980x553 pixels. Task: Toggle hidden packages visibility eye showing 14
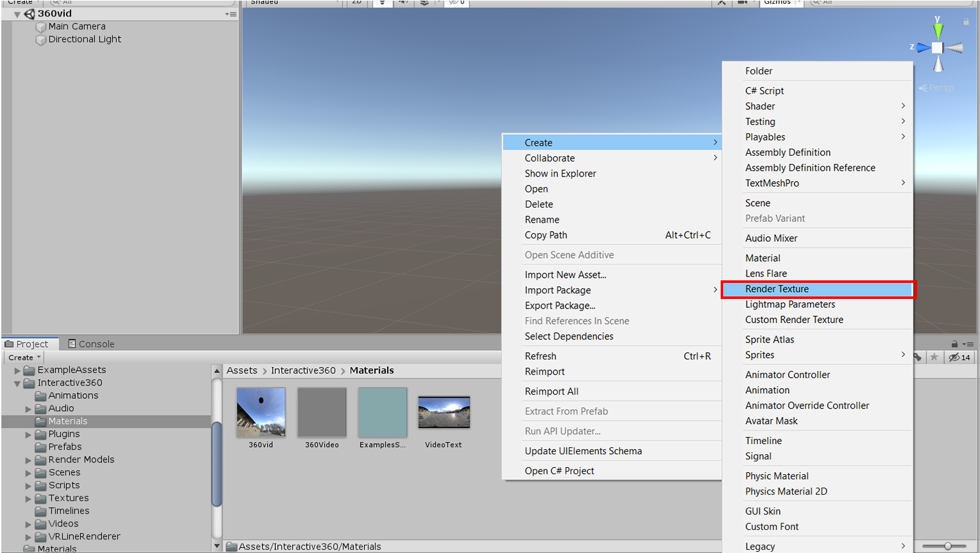click(960, 357)
